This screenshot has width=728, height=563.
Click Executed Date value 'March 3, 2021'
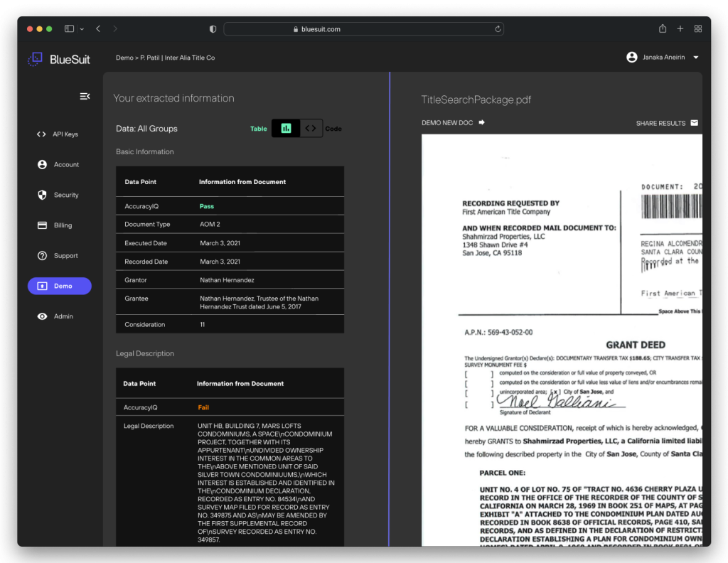pyautogui.click(x=220, y=242)
